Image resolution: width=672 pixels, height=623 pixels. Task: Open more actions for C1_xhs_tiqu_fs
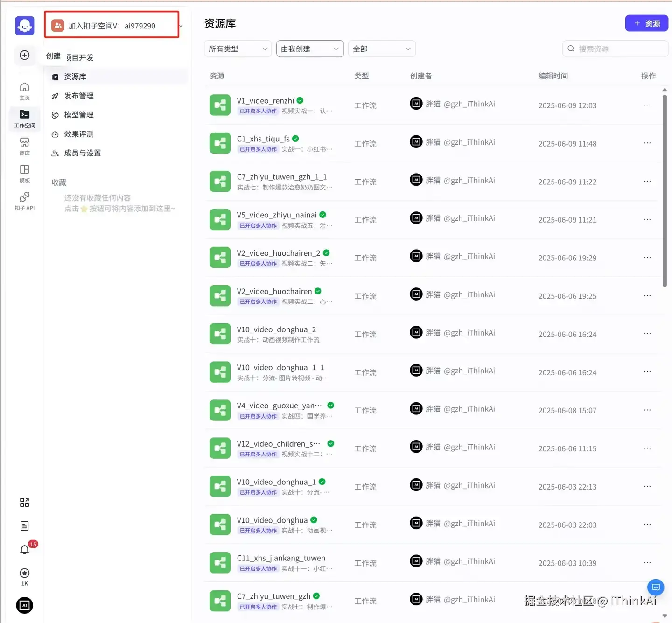pyautogui.click(x=647, y=143)
